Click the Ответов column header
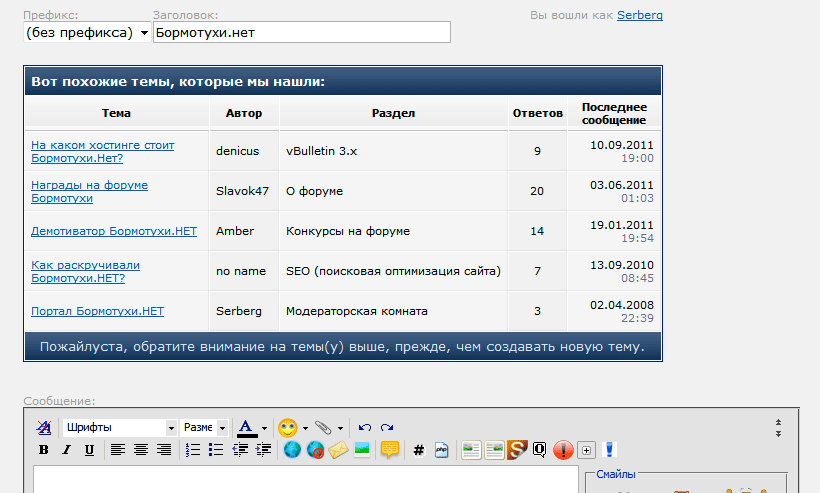Screen dimensions: 820x493 click(538, 113)
